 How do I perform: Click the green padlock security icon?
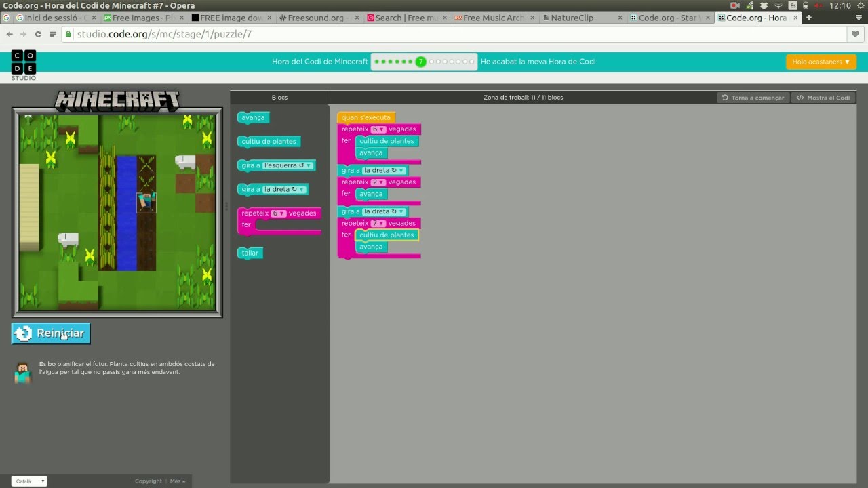pyautogui.click(x=68, y=34)
